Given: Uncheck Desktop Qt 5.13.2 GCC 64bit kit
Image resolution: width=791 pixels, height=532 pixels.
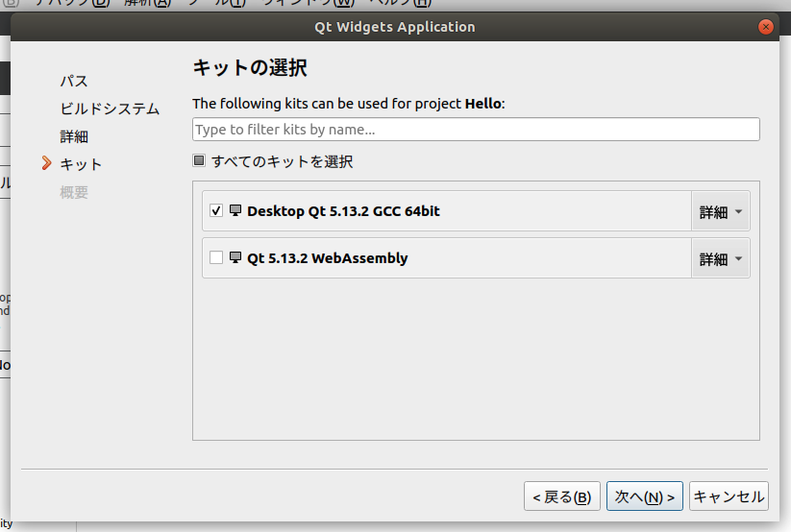Looking at the screenshot, I should 216,210.
